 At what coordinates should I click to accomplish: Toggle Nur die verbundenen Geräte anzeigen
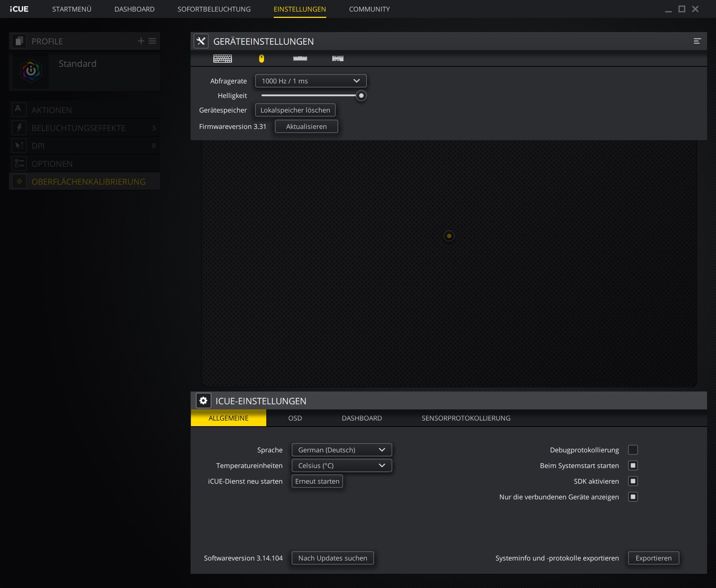(633, 497)
